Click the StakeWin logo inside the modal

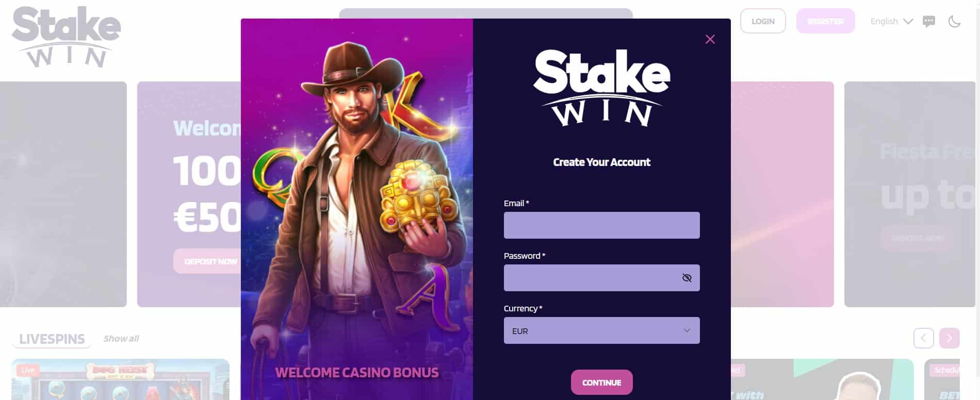click(x=601, y=88)
